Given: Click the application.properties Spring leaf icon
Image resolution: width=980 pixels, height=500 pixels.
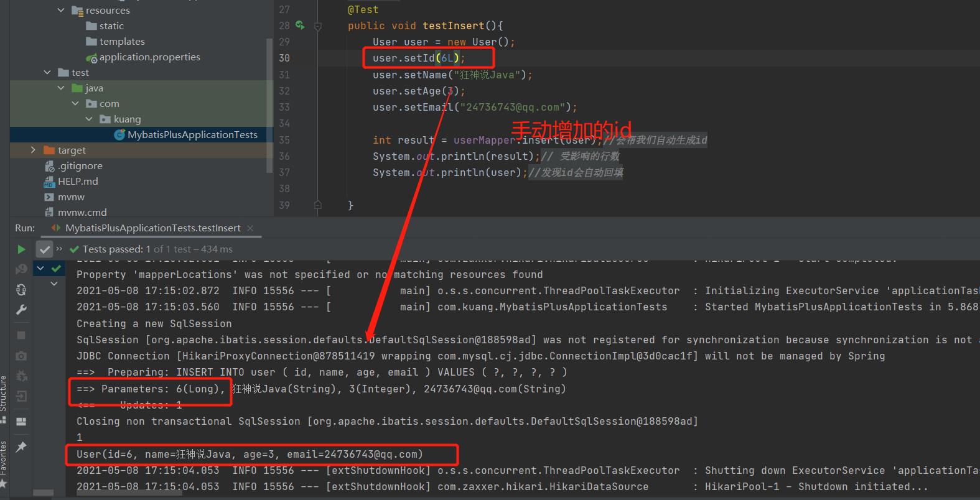Looking at the screenshot, I should tap(91, 57).
